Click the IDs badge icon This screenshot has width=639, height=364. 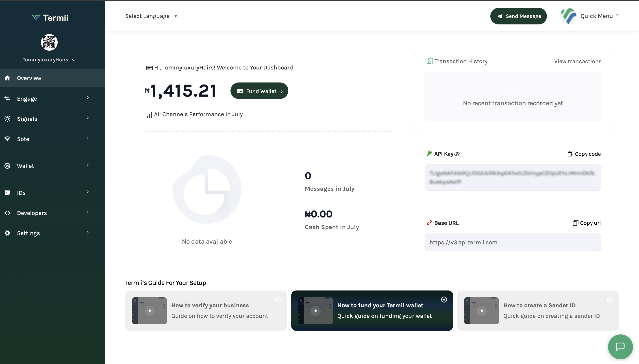coord(7,193)
